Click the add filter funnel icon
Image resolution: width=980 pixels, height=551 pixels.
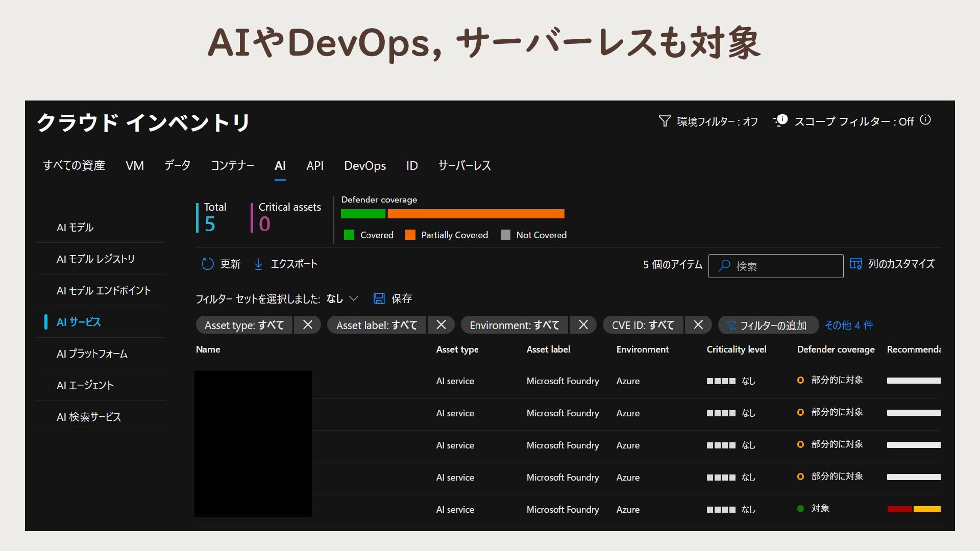click(731, 325)
